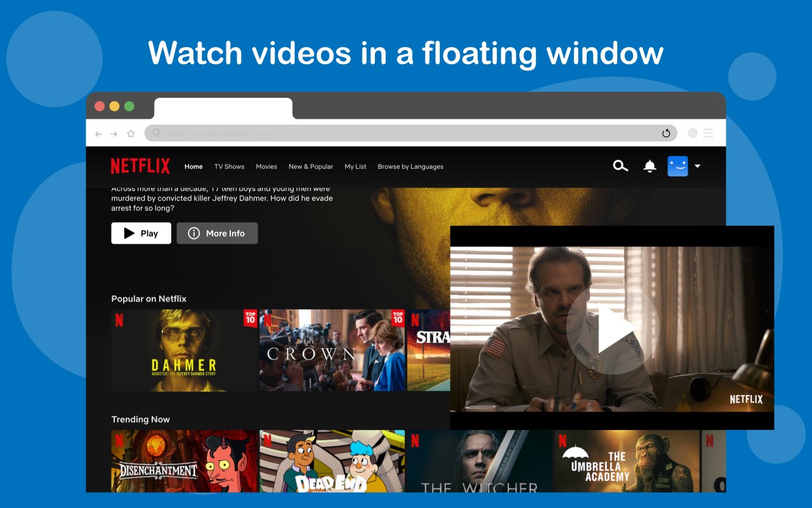Open the Dead End thumbnail
Screen dimensions: 812x508
click(332, 461)
